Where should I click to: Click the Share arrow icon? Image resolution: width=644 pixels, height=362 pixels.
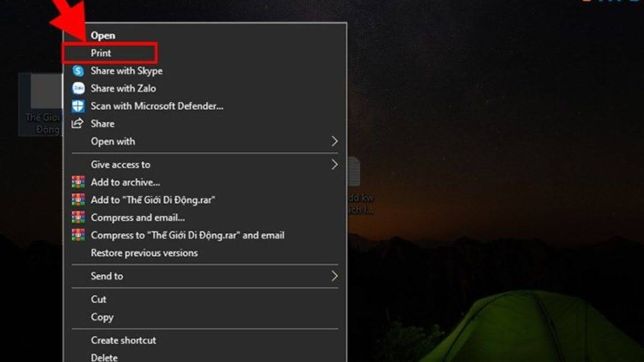78,124
